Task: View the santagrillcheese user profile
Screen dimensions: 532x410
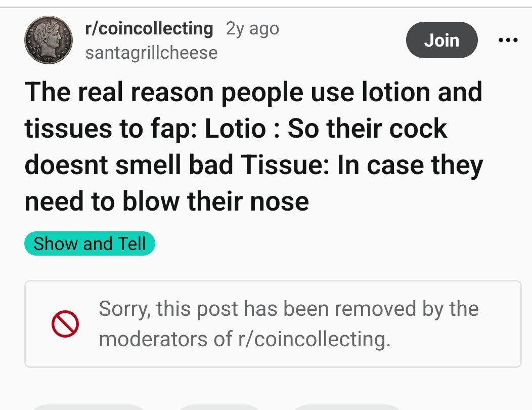Action: coord(151,53)
